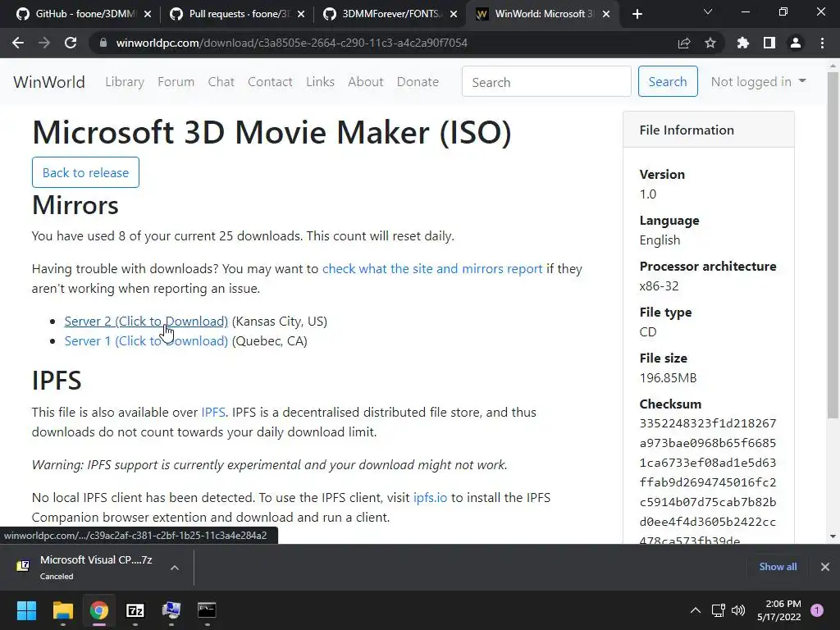
Task: Close the downloads bar
Action: 825,567
